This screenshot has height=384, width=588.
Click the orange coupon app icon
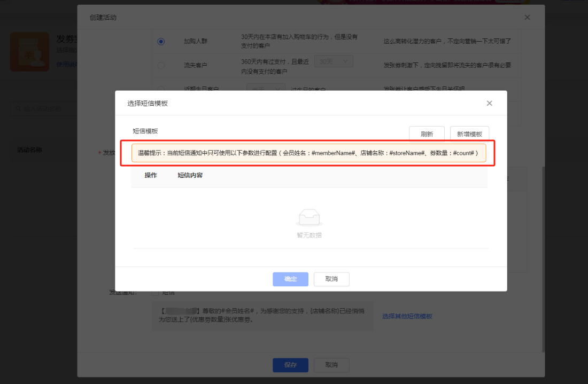point(29,52)
